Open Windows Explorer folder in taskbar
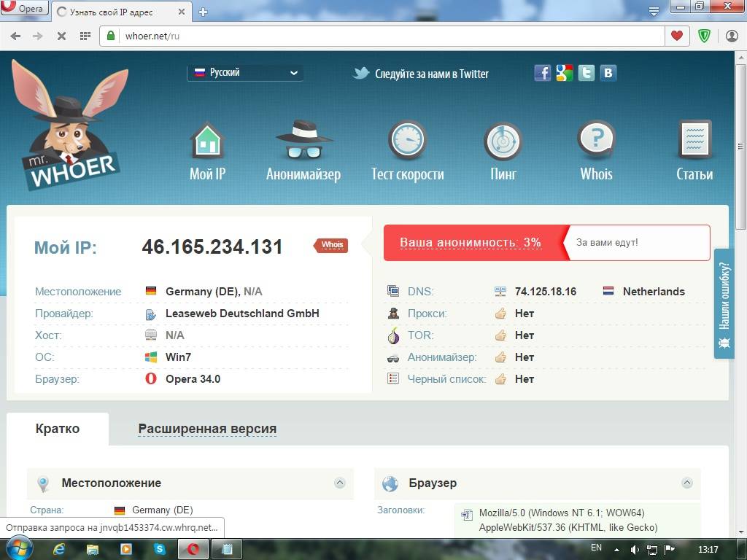The width and height of the screenshot is (747, 560). click(93, 550)
